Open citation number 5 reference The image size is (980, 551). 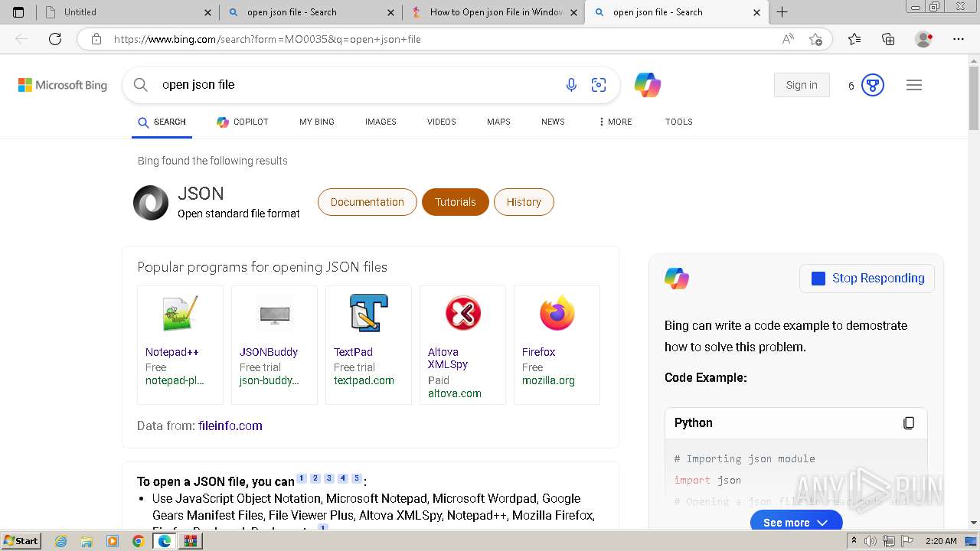tap(356, 478)
